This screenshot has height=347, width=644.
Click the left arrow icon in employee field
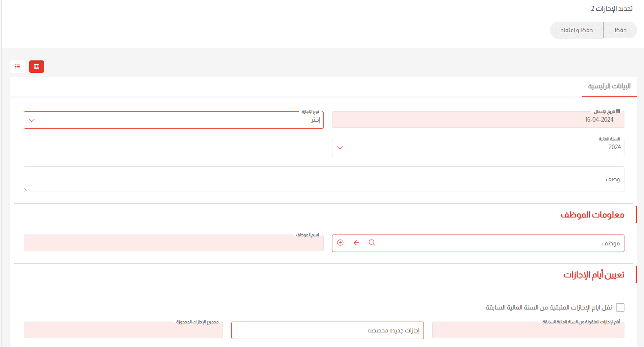click(356, 243)
